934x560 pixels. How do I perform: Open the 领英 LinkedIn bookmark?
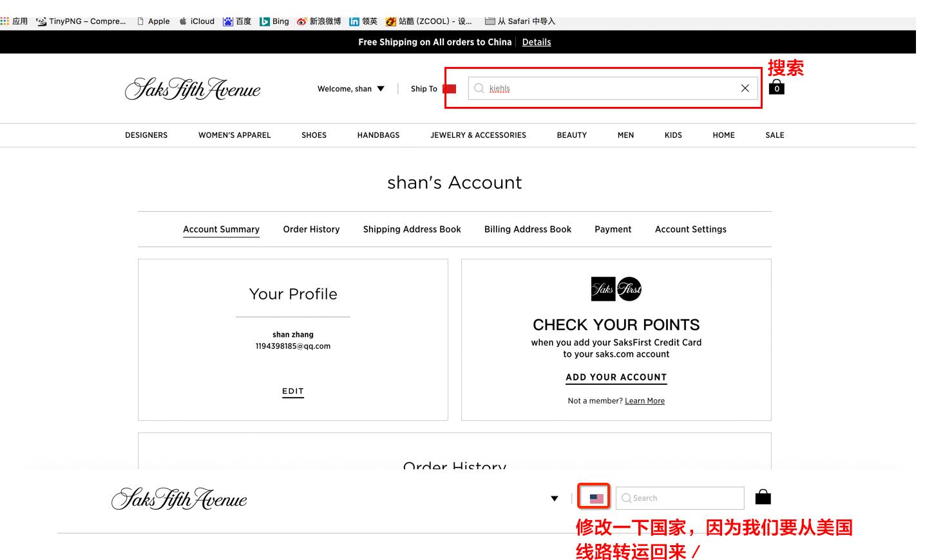coord(363,21)
